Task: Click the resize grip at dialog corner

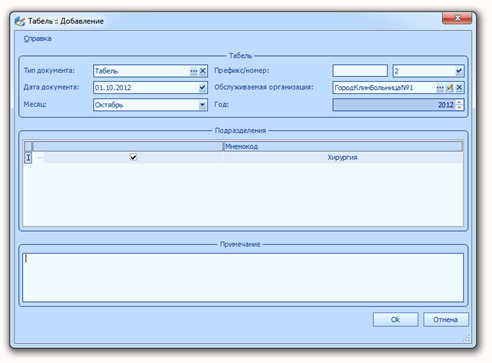Action: [x=467, y=338]
